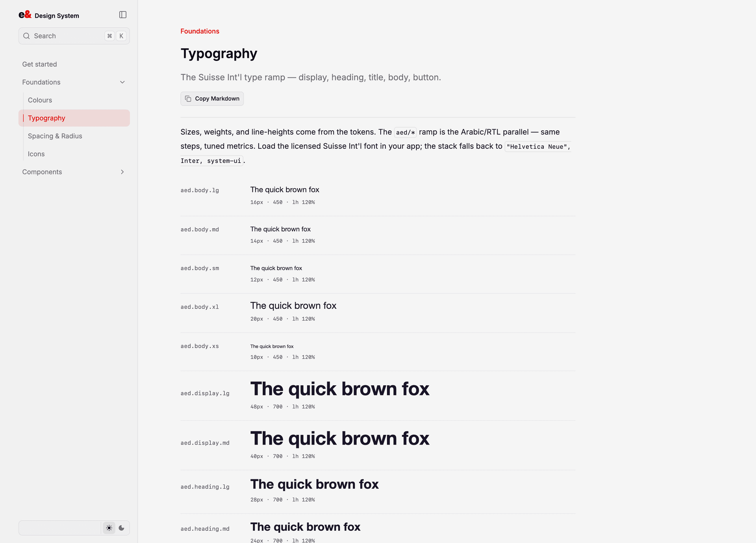Click the search magnifier icon

point(26,36)
